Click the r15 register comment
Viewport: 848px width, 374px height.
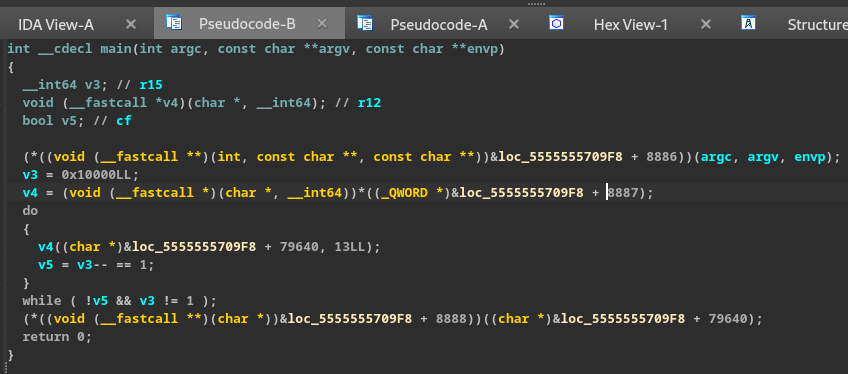click(x=151, y=85)
